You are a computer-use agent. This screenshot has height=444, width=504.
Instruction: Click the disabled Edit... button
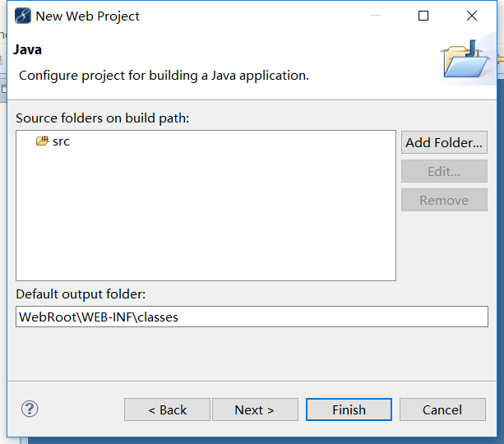(444, 171)
